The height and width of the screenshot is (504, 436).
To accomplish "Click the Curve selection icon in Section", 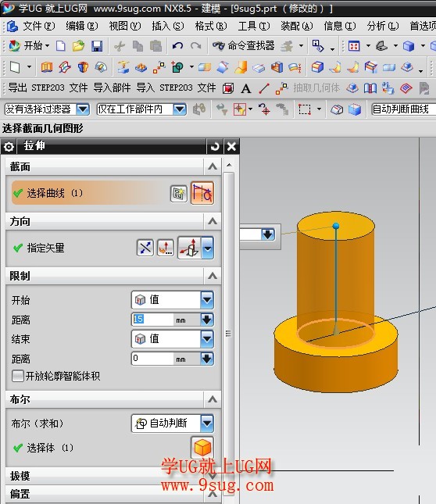I will click(x=202, y=193).
